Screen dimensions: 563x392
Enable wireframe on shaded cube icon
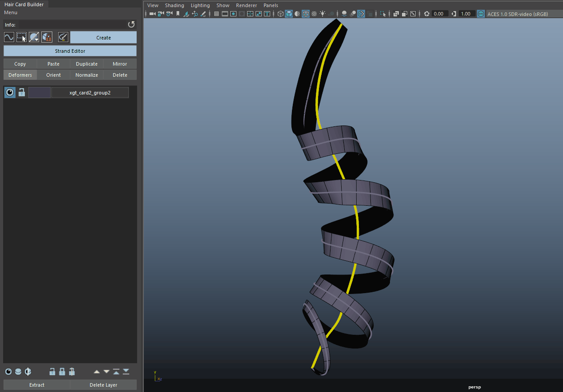click(x=306, y=14)
